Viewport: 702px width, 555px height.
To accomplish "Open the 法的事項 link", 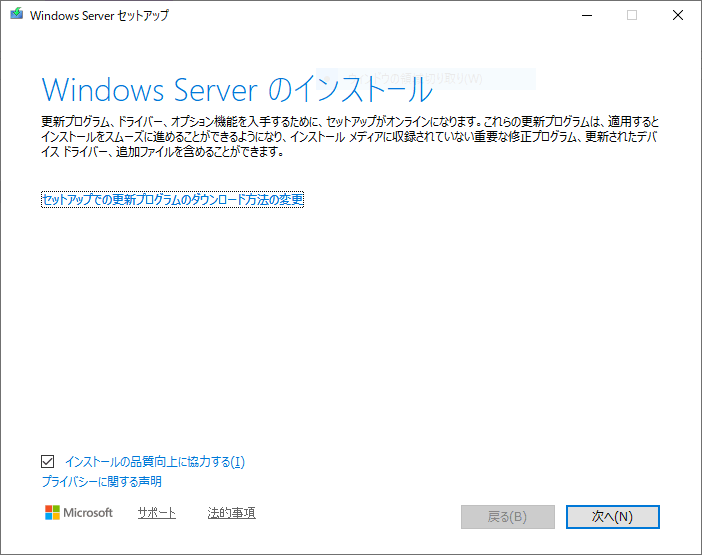I will point(231,513).
